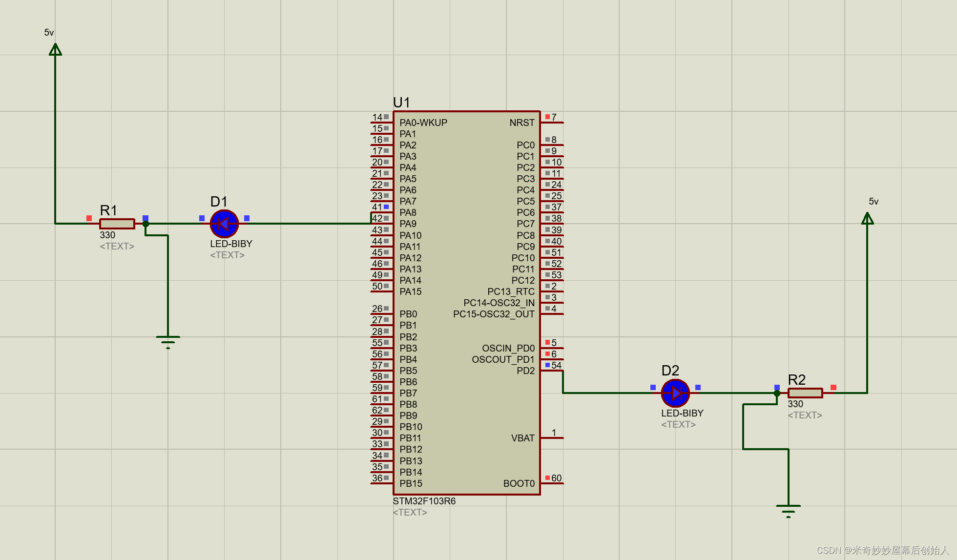Screen dimensions: 957x560
Task: Click the D2 reference label
Action: [670, 371]
